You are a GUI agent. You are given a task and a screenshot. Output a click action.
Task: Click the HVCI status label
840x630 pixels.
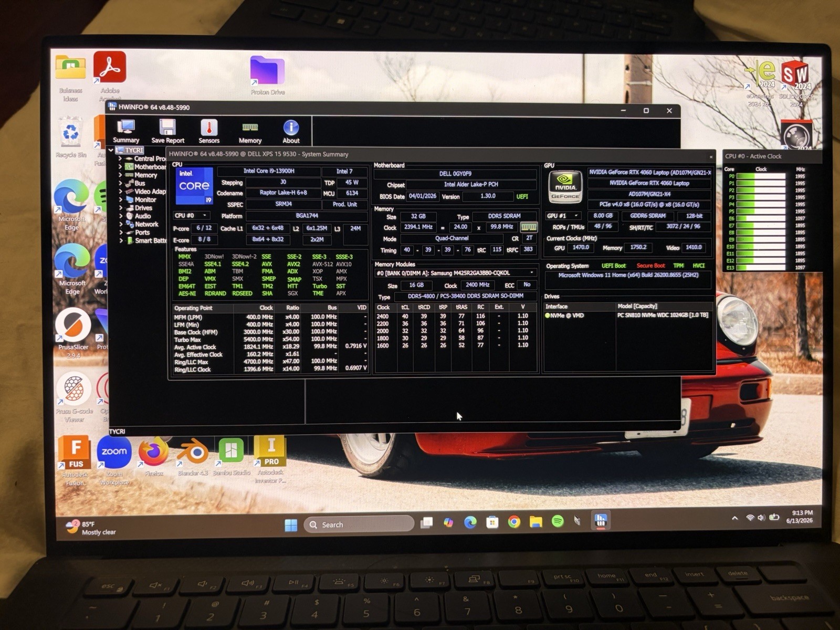(x=698, y=266)
